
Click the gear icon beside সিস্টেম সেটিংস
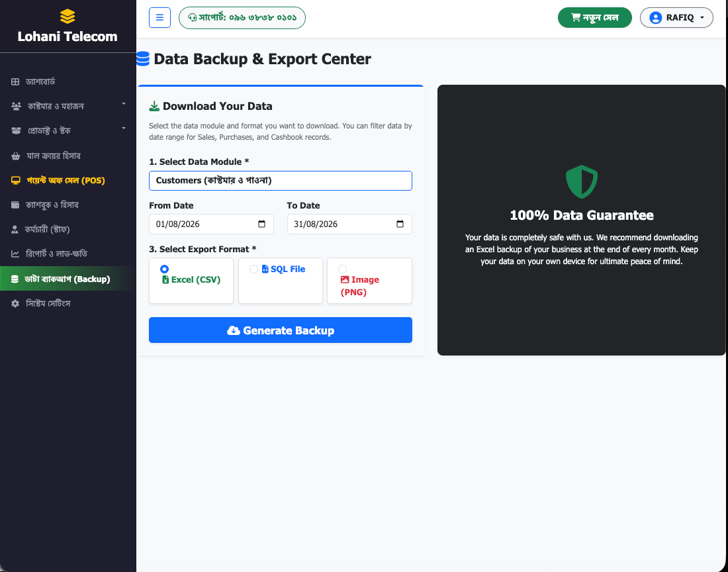pos(15,304)
